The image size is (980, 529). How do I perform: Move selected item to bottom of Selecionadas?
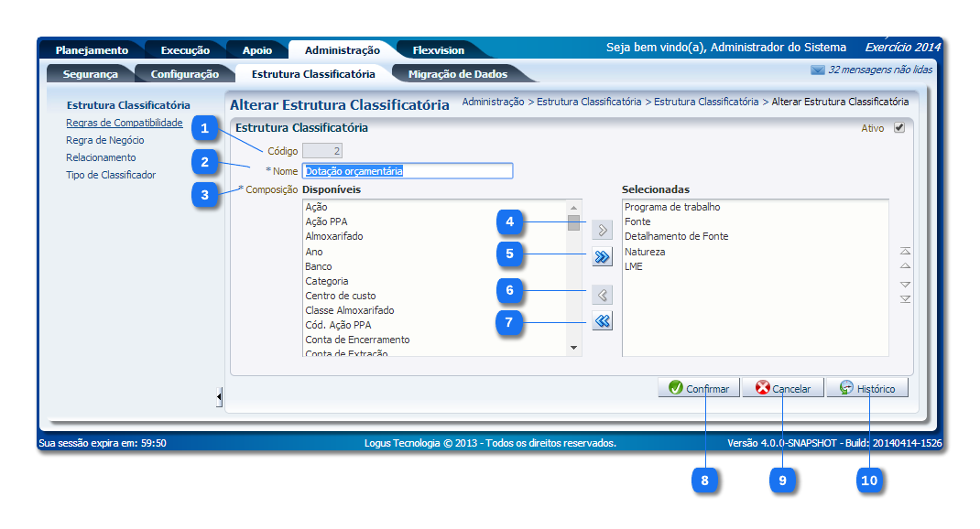pos(905,299)
